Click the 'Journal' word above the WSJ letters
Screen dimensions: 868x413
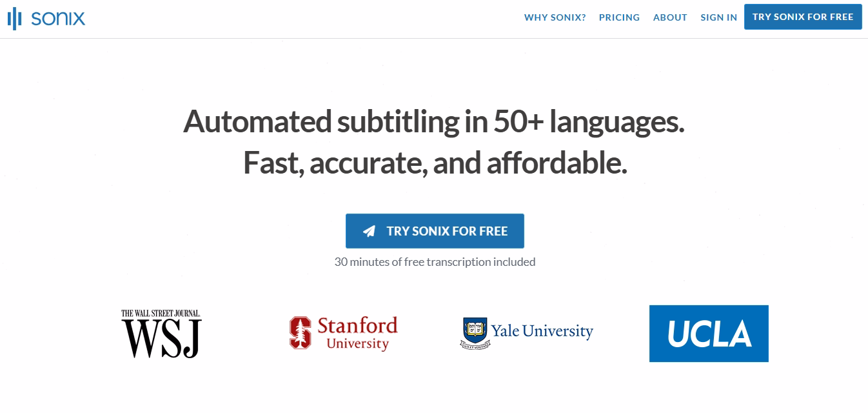185,314
